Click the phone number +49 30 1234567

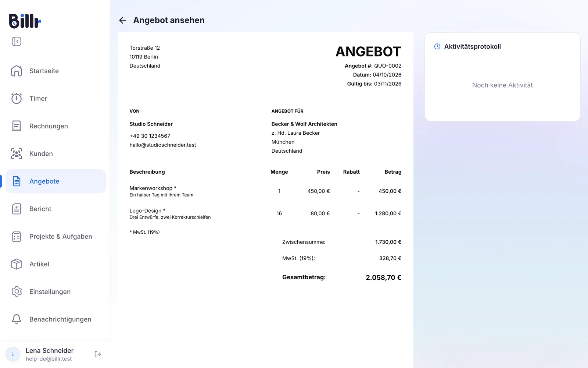(150, 136)
